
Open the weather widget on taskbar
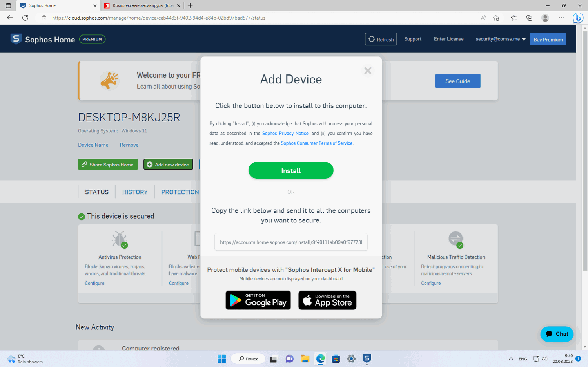(25, 359)
